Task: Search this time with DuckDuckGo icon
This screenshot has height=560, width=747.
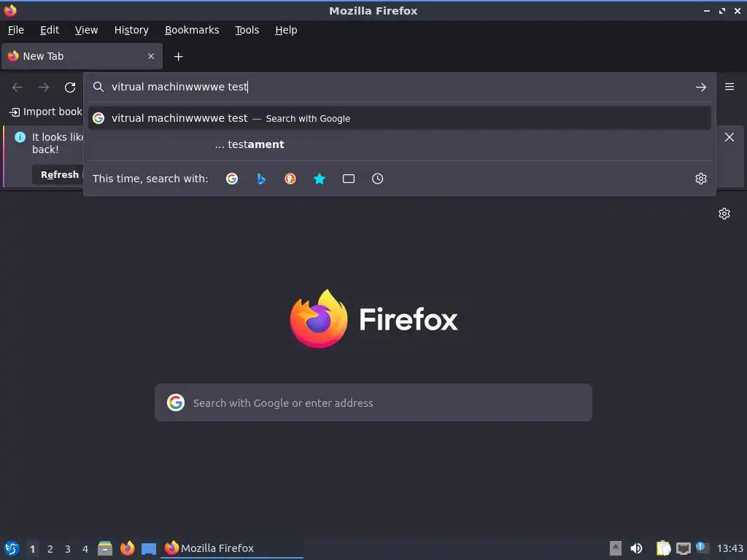Action: [290, 179]
